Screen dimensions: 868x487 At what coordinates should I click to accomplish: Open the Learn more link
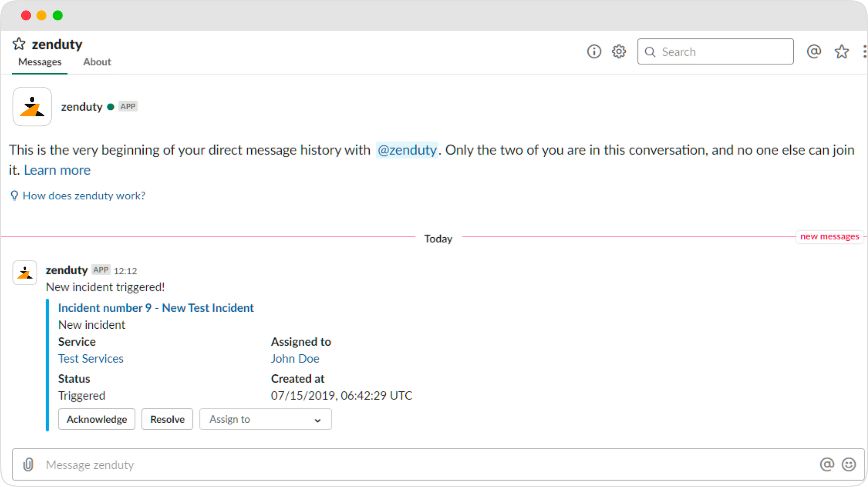pos(57,170)
